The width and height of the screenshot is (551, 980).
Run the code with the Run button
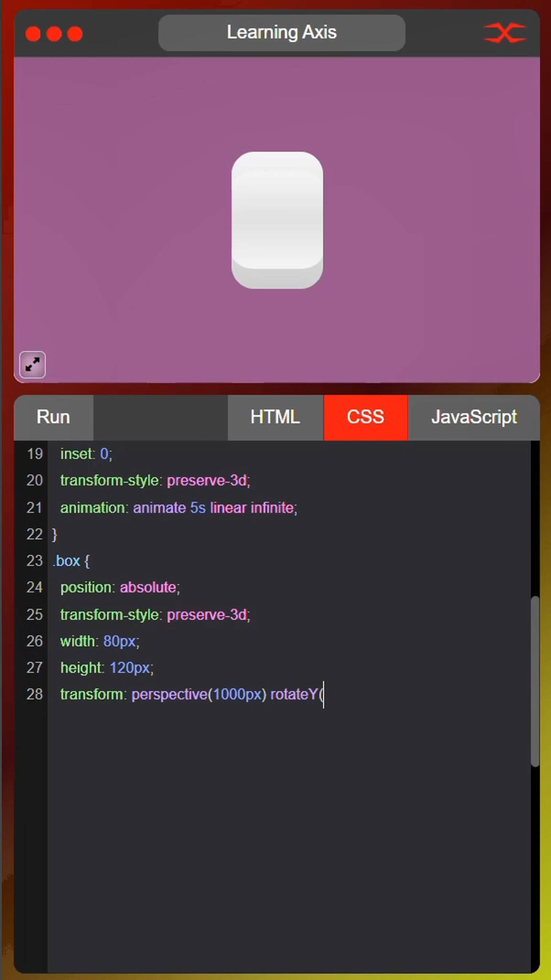[x=54, y=417]
